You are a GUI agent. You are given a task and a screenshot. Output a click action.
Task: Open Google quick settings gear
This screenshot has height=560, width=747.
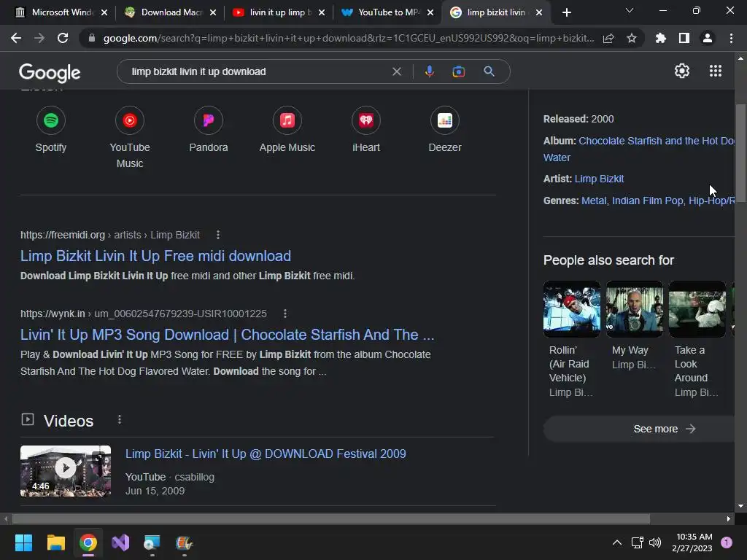tap(682, 71)
